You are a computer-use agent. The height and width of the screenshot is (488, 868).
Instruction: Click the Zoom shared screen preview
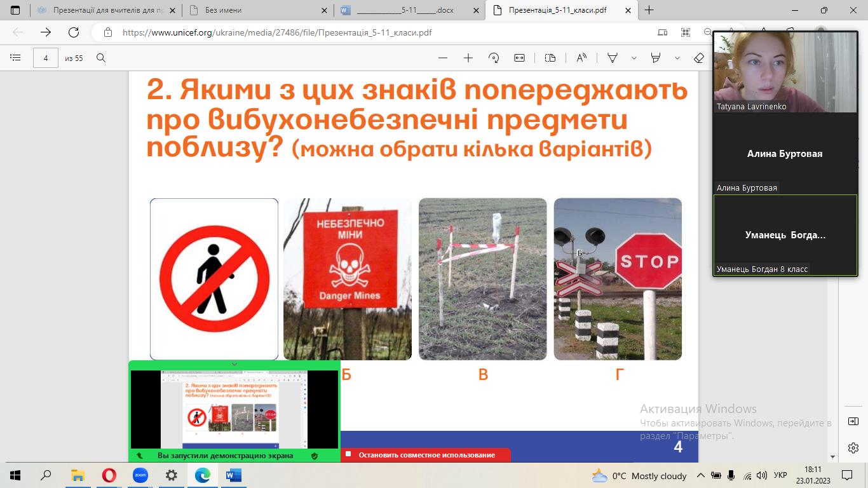(234, 409)
